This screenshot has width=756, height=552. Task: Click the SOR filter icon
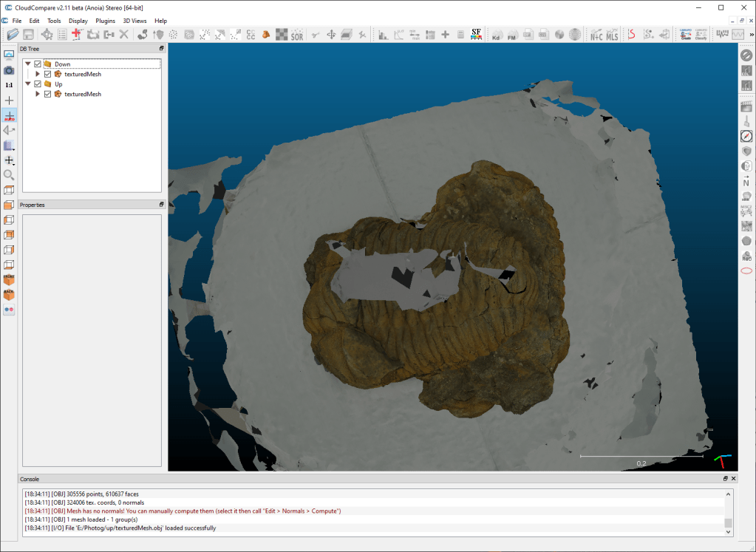[x=297, y=35]
